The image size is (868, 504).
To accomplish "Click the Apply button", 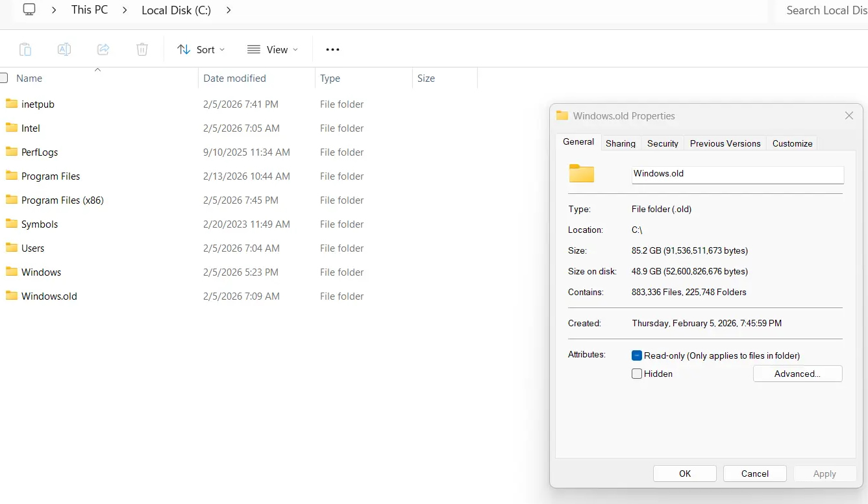I will (x=825, y=474).
